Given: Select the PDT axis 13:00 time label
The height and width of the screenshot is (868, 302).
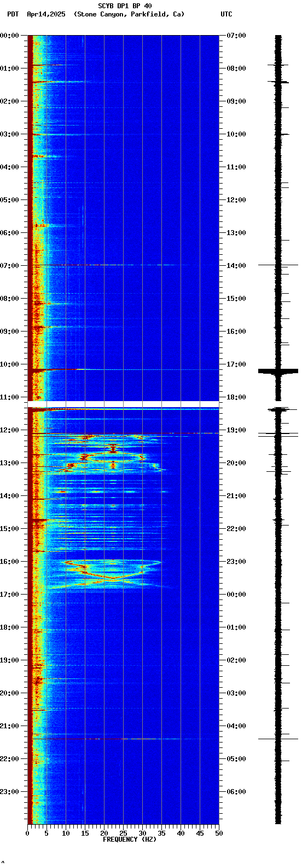Looking at the screenshot, I should point(10,463).
